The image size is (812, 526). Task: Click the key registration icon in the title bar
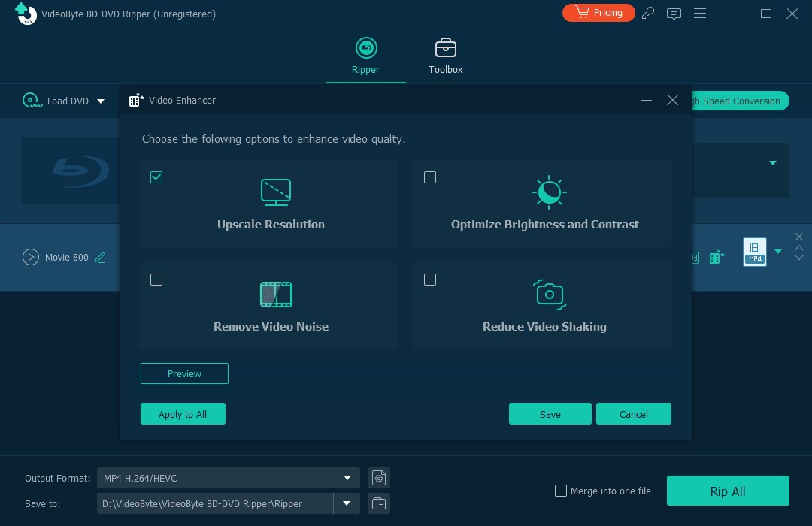pyautogui.click(x=648, y=13)
